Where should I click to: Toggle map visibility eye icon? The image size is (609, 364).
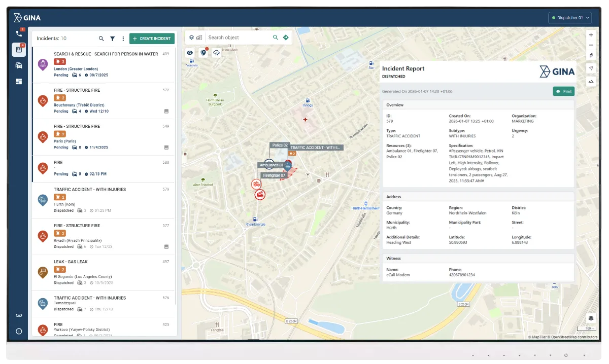pyautogui.click(x=189, y=53)
